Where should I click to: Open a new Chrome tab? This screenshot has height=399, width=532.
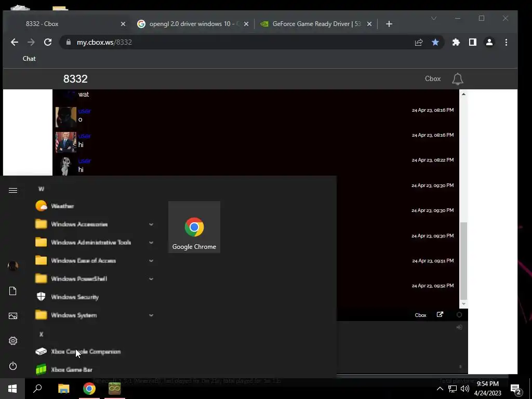[389, 24]
